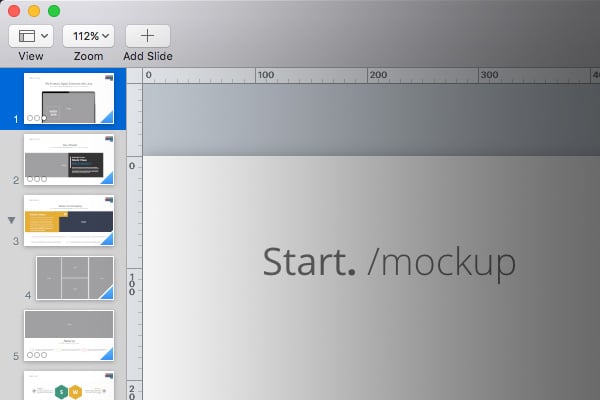Viewport: 600px width, 400px height.
Task: Enter full screen with green button
Action: pyautogui.click(x=54, y=10)
